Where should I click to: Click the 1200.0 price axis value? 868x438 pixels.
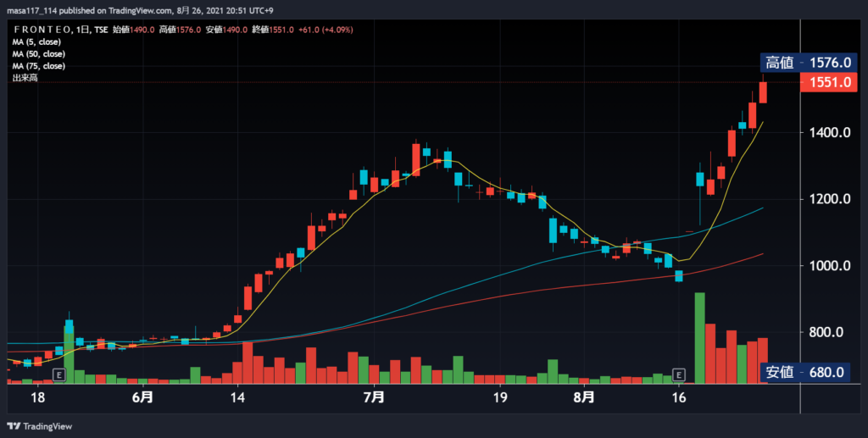pos(830,199)
